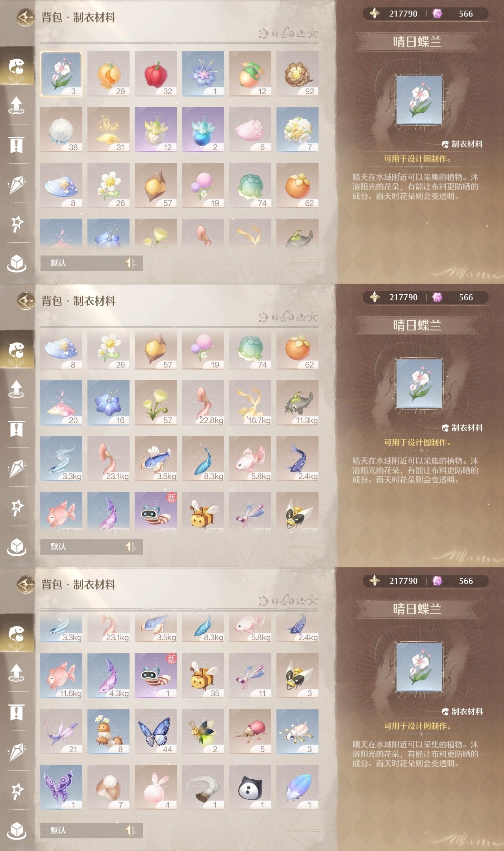The width and height of the screenshot is (504, 851).
Task: Select the pink clam shell showing 6
Action: [250, 130]
